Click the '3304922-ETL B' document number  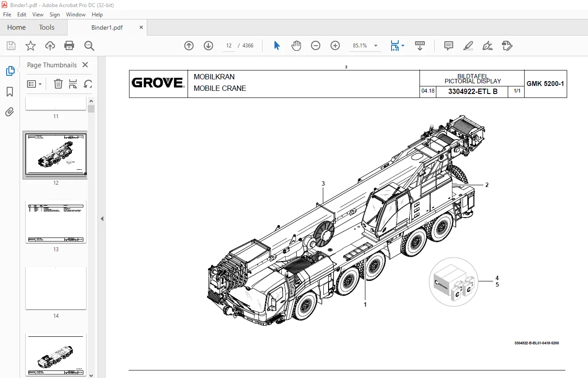point(473,92)
